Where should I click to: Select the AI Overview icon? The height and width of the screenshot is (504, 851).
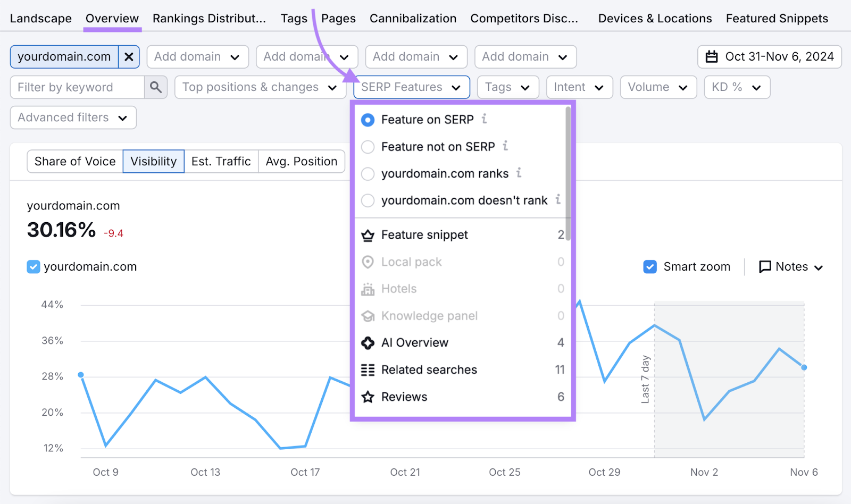coord(368,342)
